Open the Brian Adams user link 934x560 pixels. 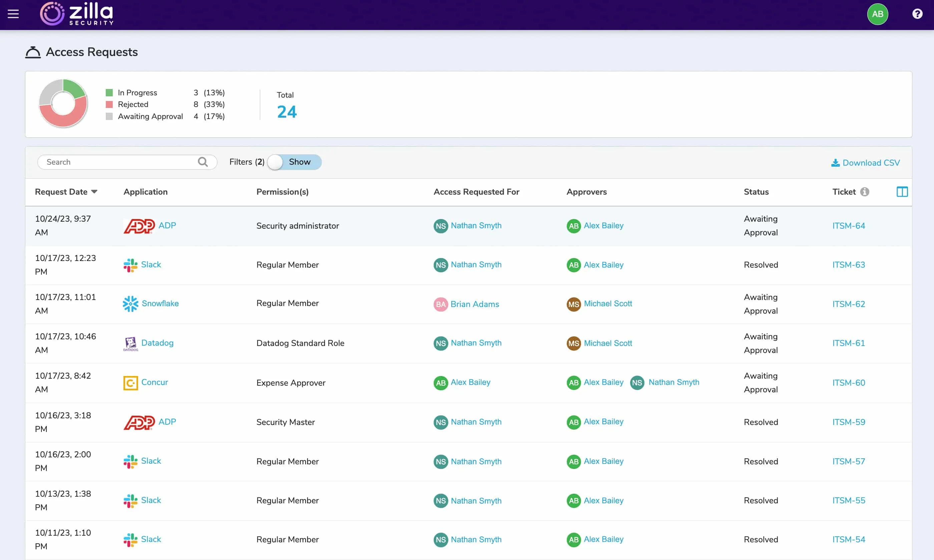[x=475, y=304]
